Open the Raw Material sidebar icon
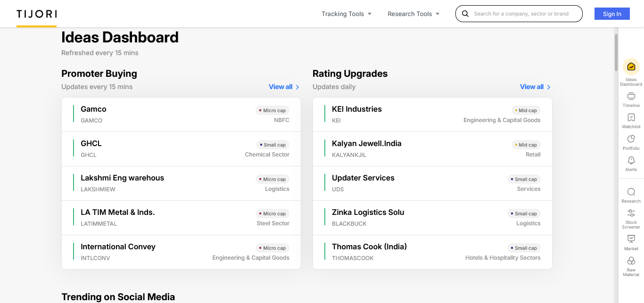 click(631, 261)
